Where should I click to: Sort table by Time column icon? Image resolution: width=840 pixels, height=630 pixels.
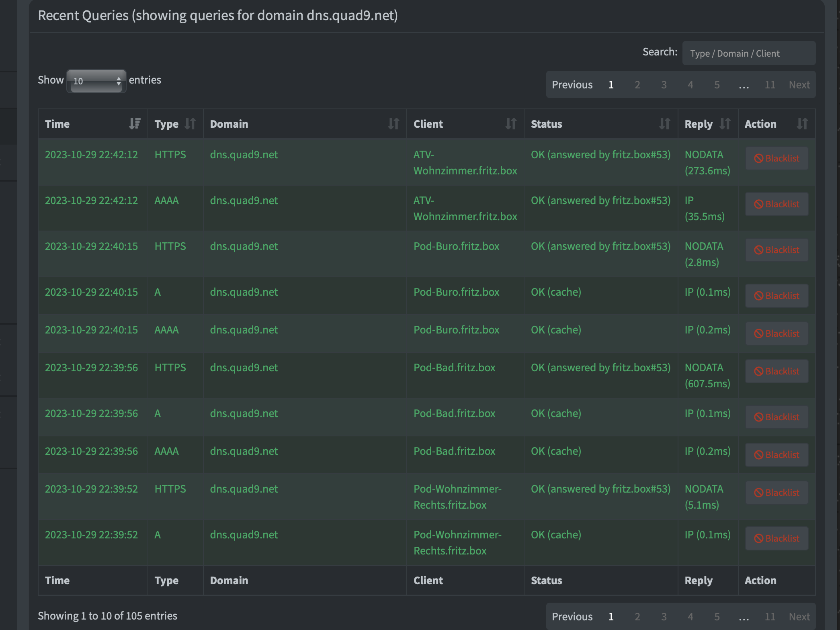point(135,124)
